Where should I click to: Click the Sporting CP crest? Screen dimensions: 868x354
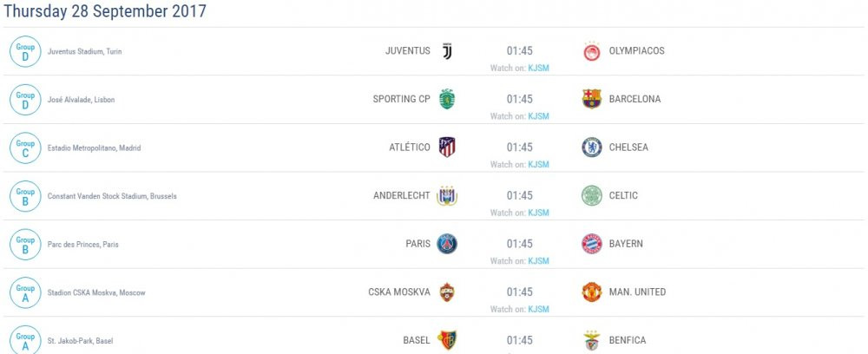click(x=447, y=99)
